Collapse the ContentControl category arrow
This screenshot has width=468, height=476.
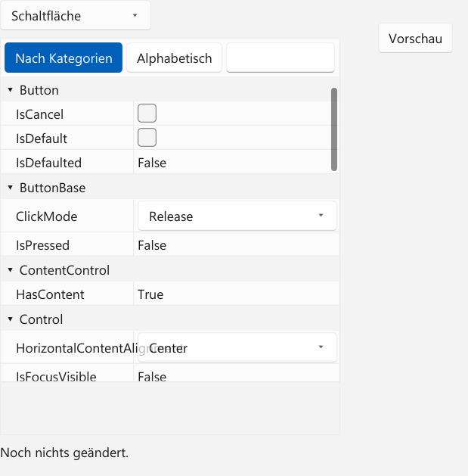[11, 270]
